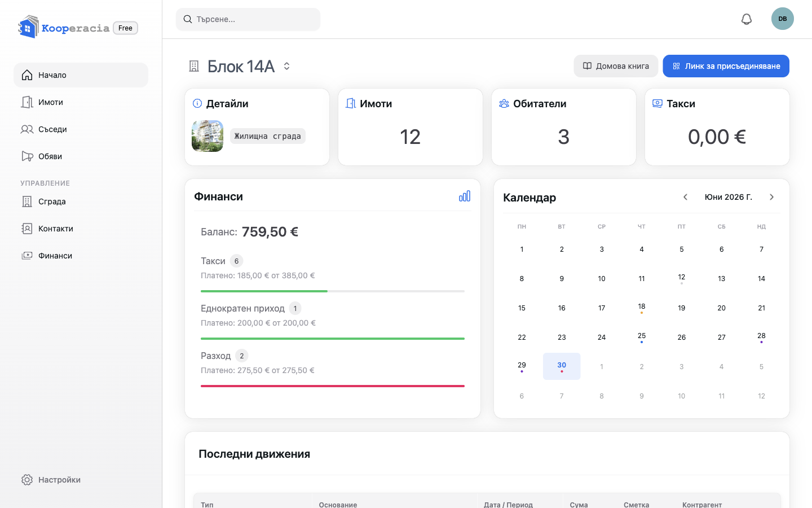Viewport: 812px width, 508px height.
Task: Open Настройки at sidebar bottom
Action: pyautogui.click(x=81, y=480)
